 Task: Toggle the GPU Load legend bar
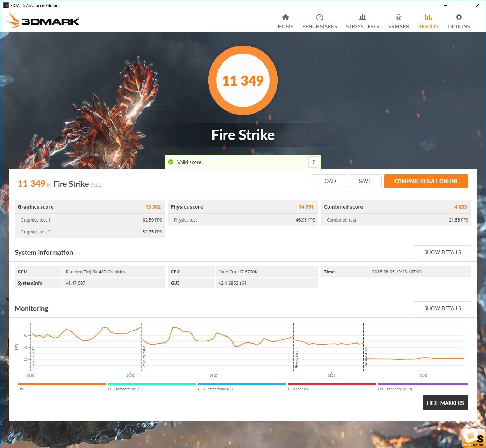(332, 385)
